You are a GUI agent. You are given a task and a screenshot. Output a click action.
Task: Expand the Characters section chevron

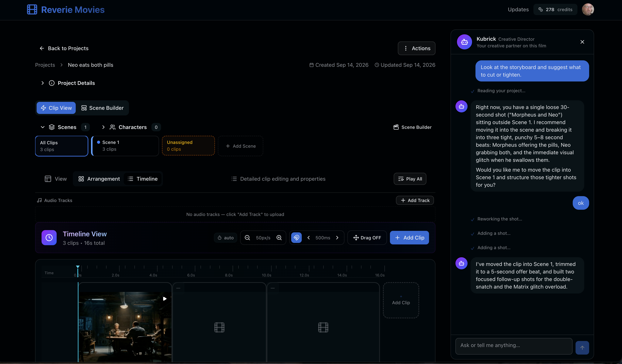103,127
